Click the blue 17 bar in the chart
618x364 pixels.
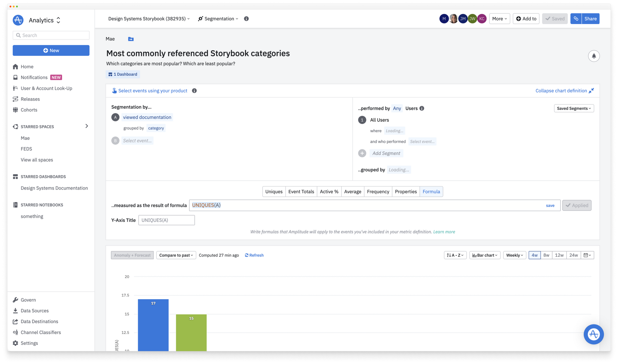tap(153, 326)
